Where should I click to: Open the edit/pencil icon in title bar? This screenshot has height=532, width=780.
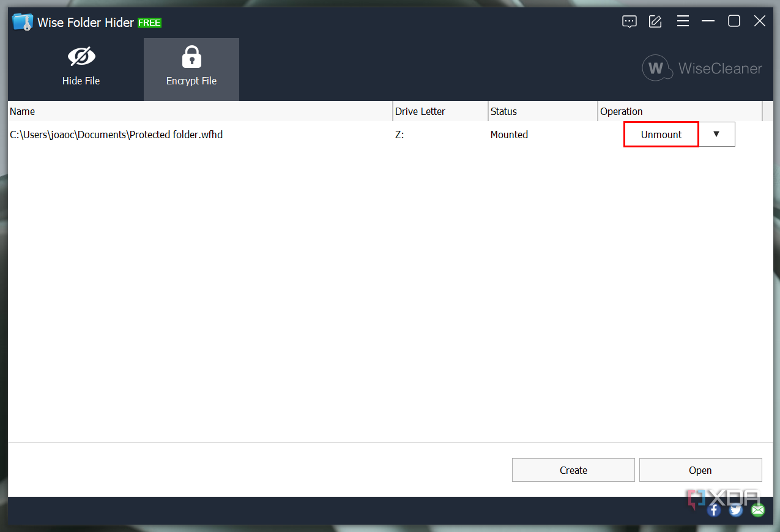pos(655,21)
